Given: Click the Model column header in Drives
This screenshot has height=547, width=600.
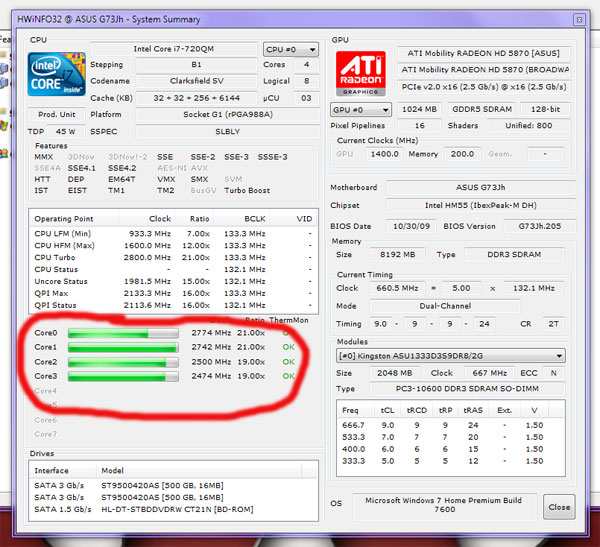Looking at the screenshot, I should coord(199,471).
